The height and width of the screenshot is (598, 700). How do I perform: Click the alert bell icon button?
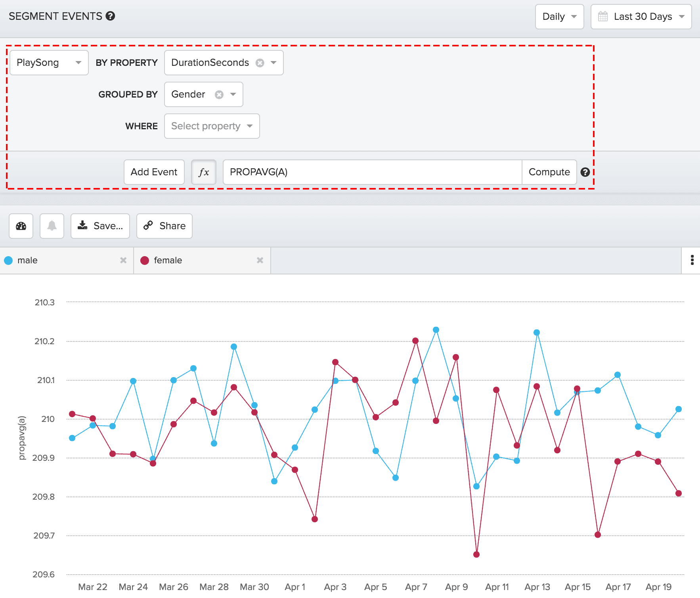pyautogui.click(x=52, y=226)
